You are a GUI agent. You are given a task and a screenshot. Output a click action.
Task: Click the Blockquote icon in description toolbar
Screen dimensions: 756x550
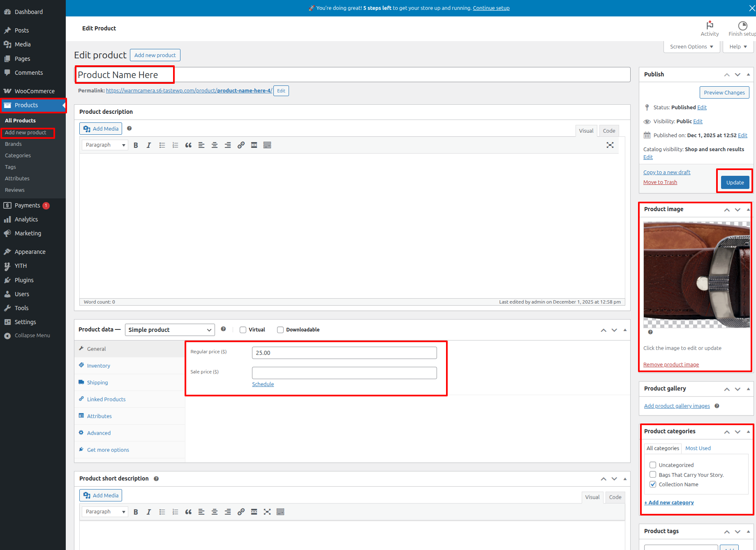[x=188, y=145]
